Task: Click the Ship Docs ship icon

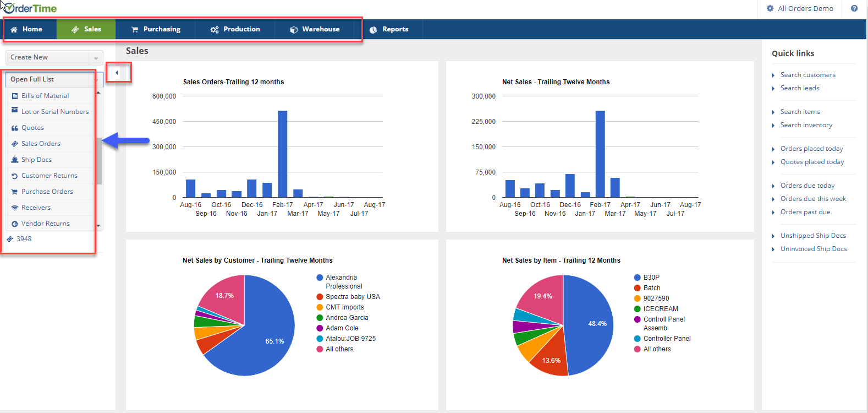Action: pos(15,160)
